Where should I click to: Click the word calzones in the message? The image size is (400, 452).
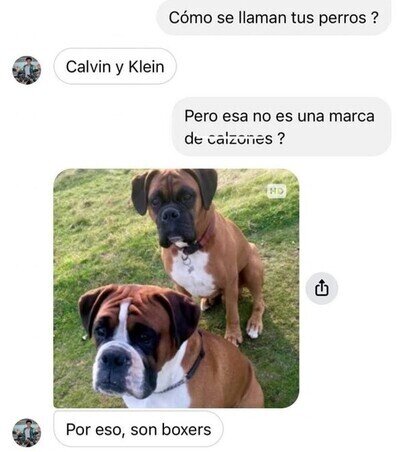[x=240, y=138]
